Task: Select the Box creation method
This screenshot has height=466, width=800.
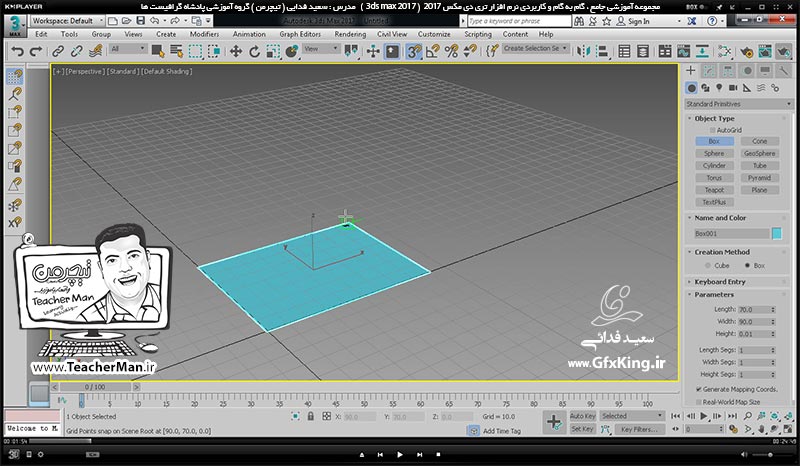Action: [x=747, y=265]
